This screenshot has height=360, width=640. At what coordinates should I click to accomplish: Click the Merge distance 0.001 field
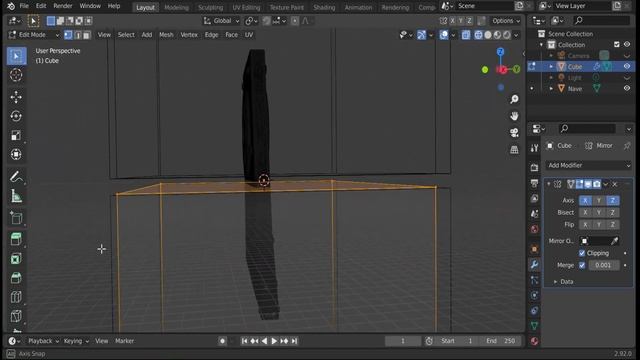603,265
